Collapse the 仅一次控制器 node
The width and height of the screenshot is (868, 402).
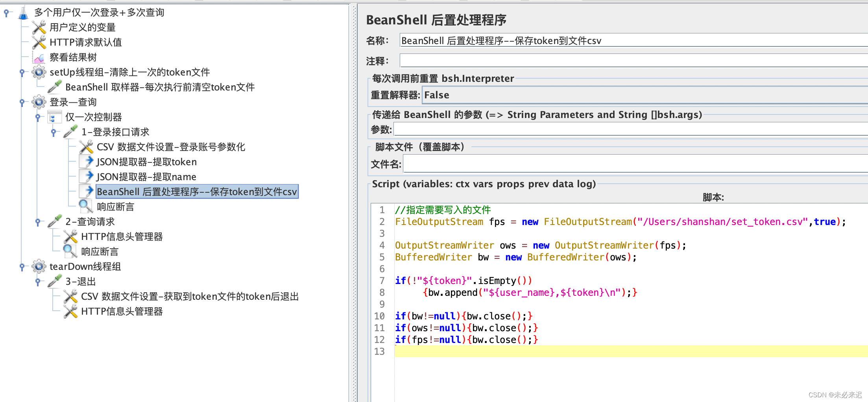tap(38, 117)
